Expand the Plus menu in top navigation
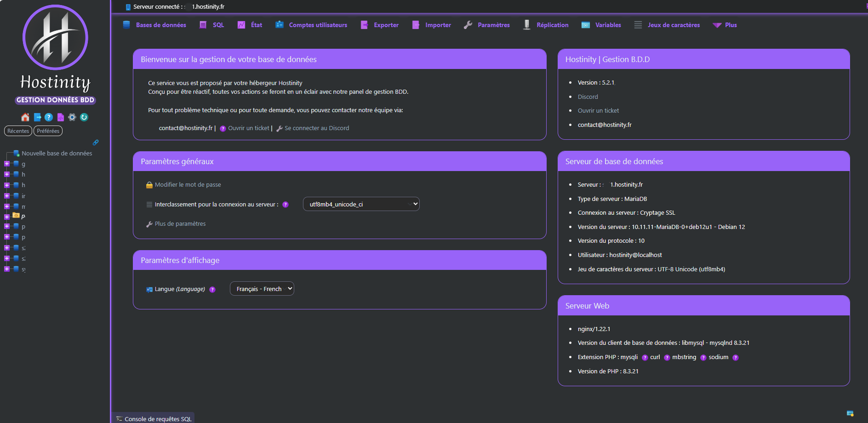This screenshot has height=423, width=868. point(725,25)
